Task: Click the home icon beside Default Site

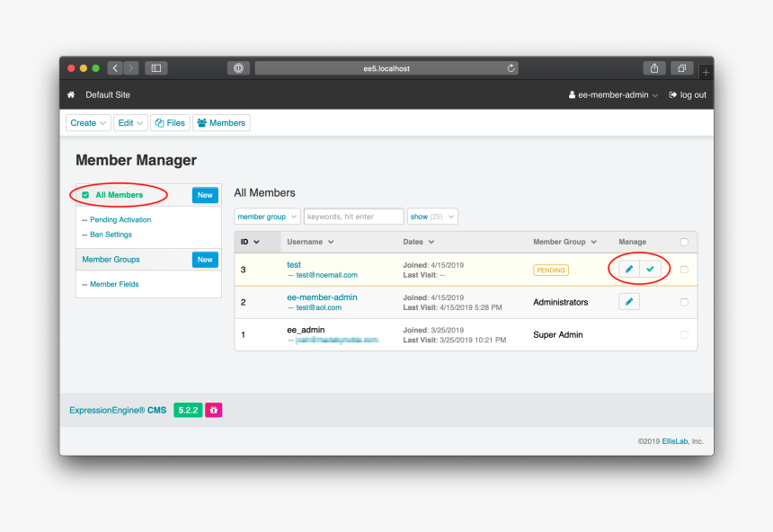Action: click(x=71, y=94)
